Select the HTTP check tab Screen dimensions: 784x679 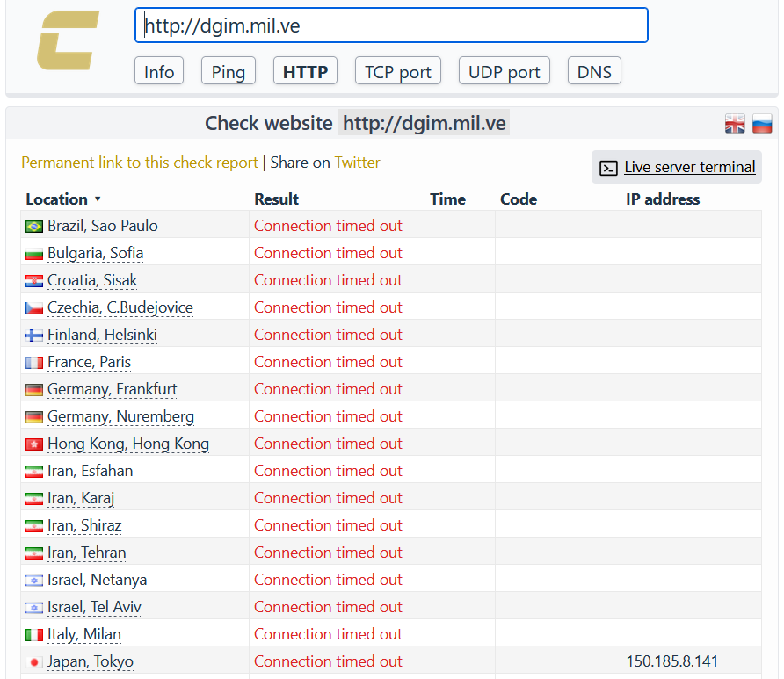[x=306, y=71]
